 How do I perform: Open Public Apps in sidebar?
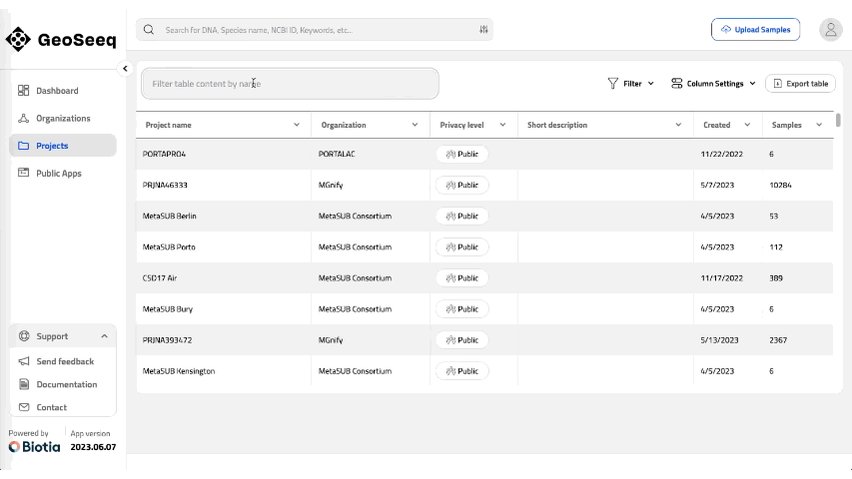[x=62, y=173]
